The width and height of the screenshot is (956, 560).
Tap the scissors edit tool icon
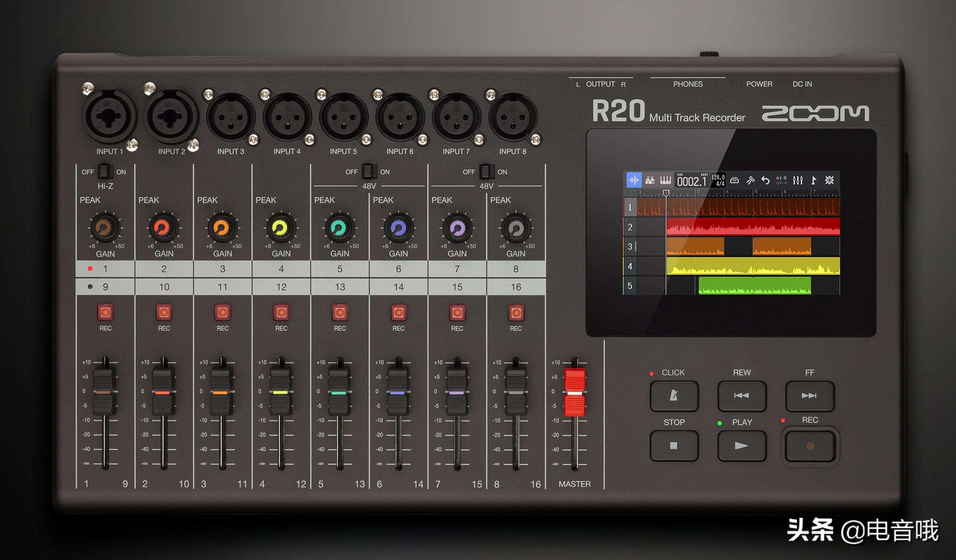tap(750, 180)
